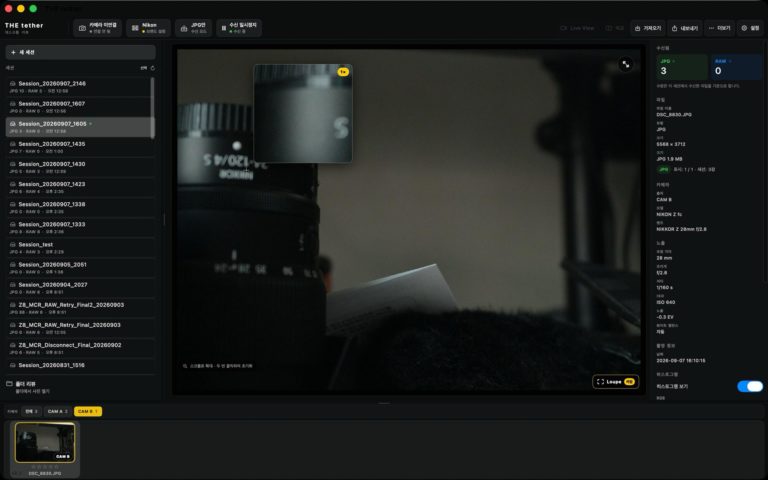Screen dimensions: 768x480
Task: Click the 2026-09-07 16:10:15 capture date
Action: [x=681, y=360]
